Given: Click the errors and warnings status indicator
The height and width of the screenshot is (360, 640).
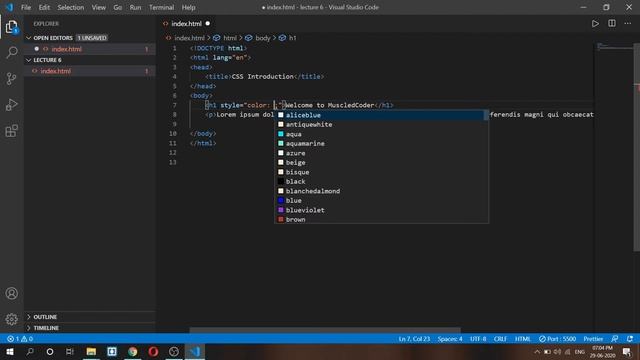Looking at the screenshot, I should [20, 339].
